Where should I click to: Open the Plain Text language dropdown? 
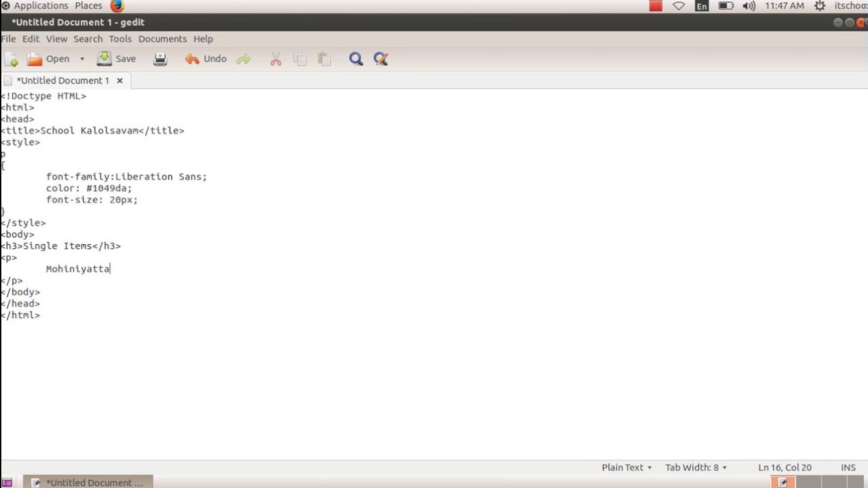pos(627,467)
